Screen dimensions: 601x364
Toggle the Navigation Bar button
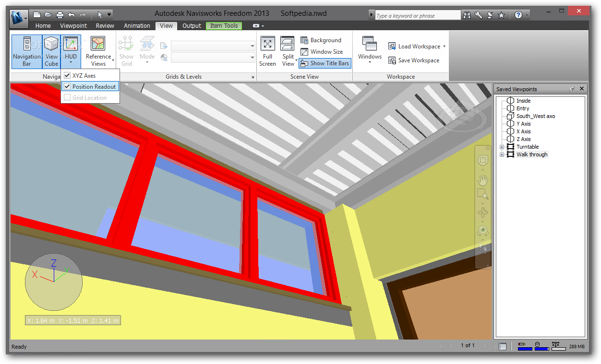tap(27, 52)
